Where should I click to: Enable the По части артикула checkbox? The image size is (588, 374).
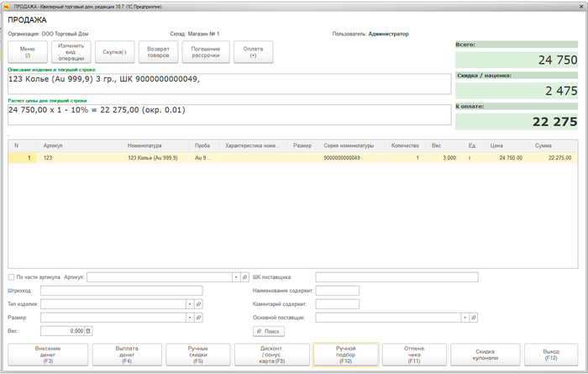point(11,276)
